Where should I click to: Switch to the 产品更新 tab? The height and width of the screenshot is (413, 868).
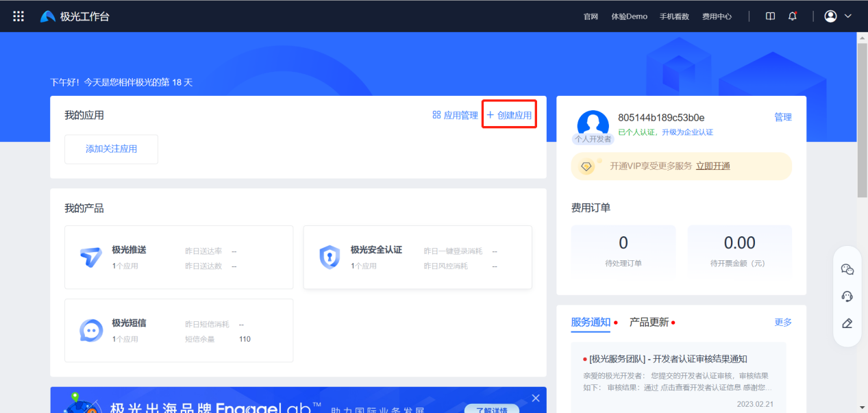tap(649, 322)
